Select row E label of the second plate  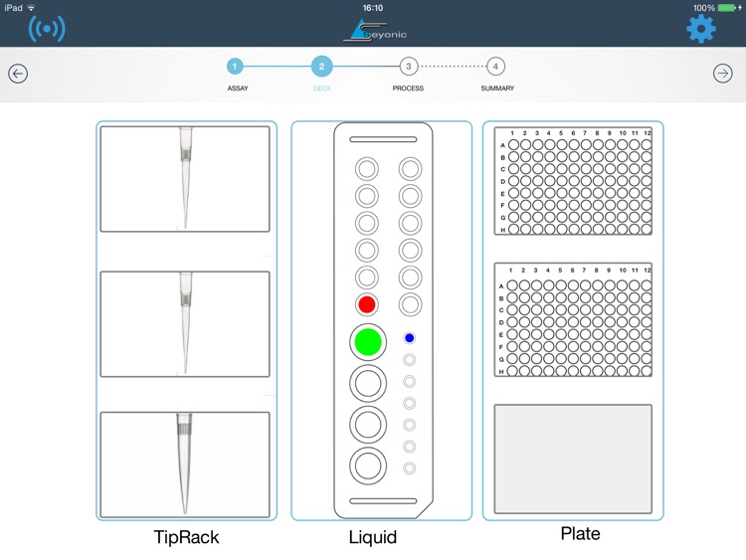[x=501, y=335]
